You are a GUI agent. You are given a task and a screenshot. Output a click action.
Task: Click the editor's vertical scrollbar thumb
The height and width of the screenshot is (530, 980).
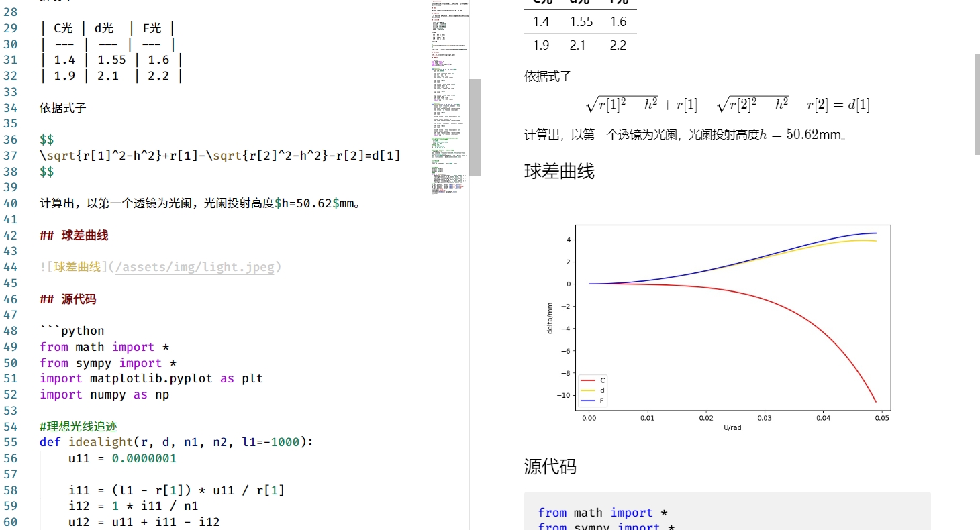point(475,127)
